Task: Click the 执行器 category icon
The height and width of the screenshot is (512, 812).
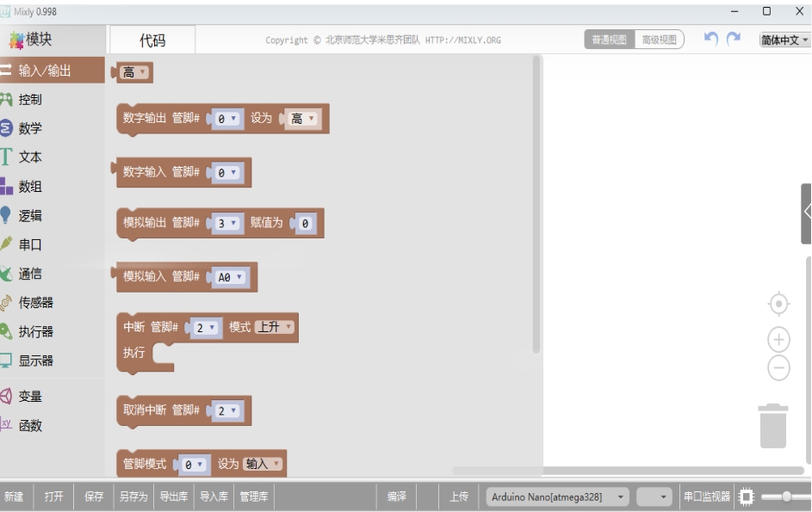Action: coord(6,331)
